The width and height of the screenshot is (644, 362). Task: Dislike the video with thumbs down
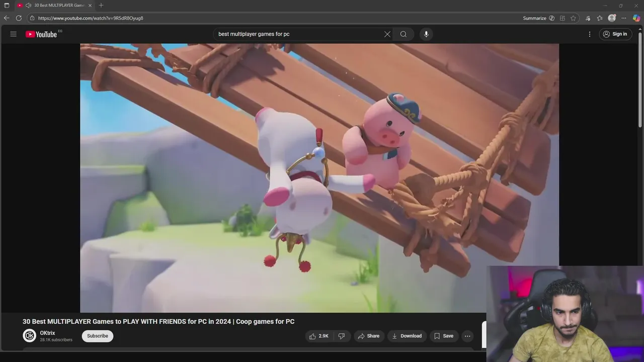(342, 336)
